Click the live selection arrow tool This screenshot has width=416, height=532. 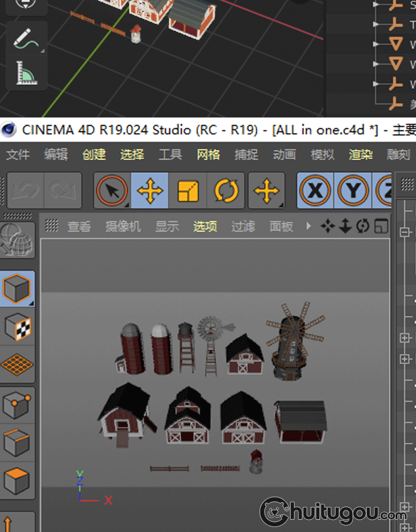coord(112,191)
